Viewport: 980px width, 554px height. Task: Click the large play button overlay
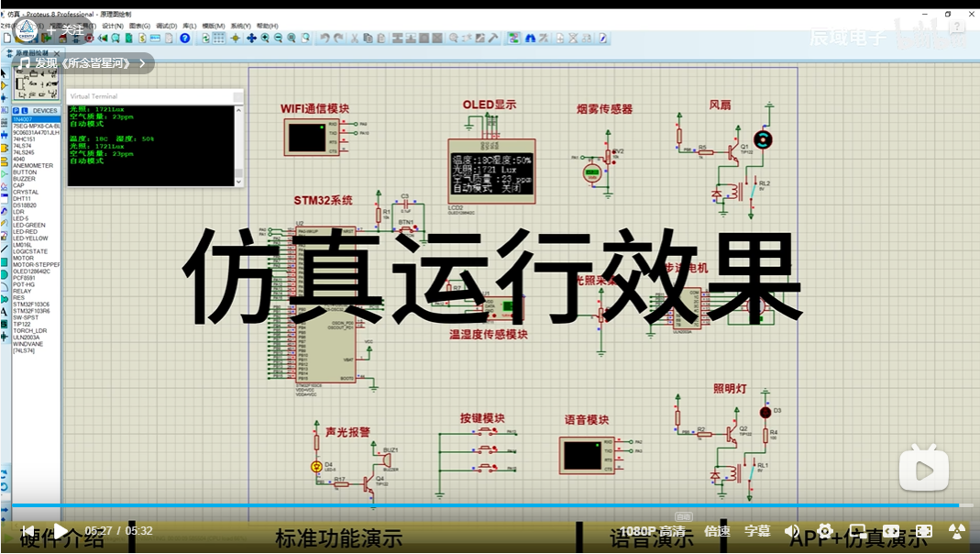coord(924,467)
